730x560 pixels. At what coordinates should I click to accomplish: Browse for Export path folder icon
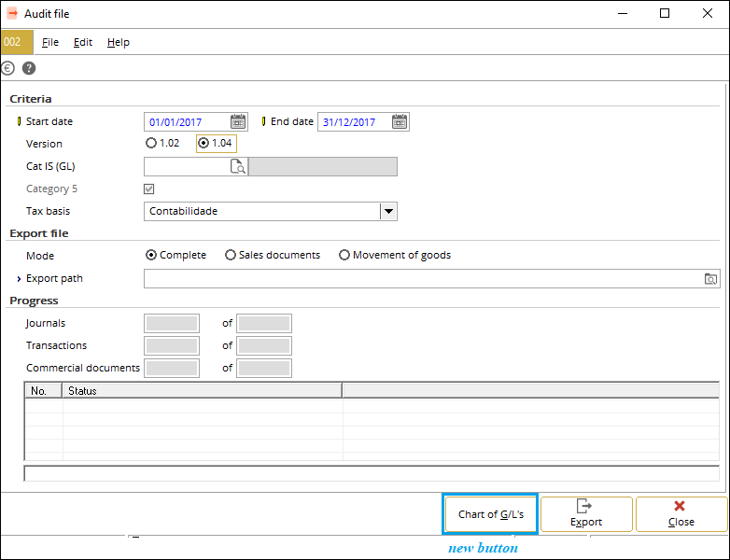click(x=710, y=279)
